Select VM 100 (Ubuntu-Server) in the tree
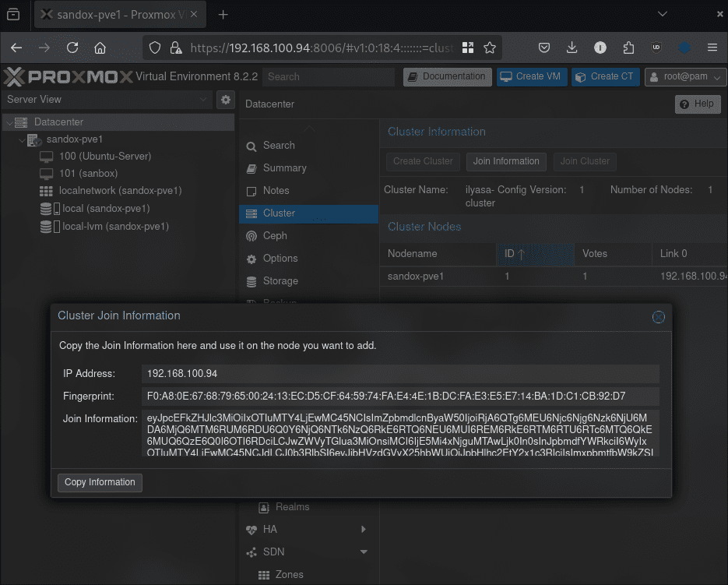 click(104, 157)
